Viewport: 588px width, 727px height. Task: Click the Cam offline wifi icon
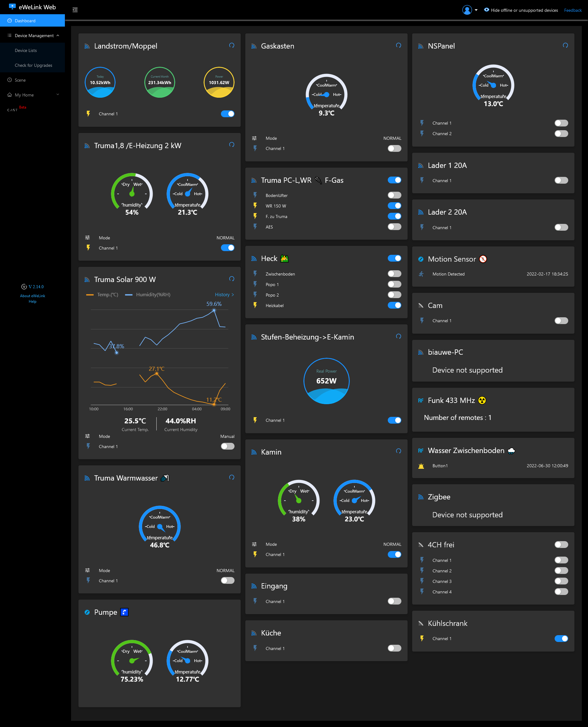(x=421, y=306)
